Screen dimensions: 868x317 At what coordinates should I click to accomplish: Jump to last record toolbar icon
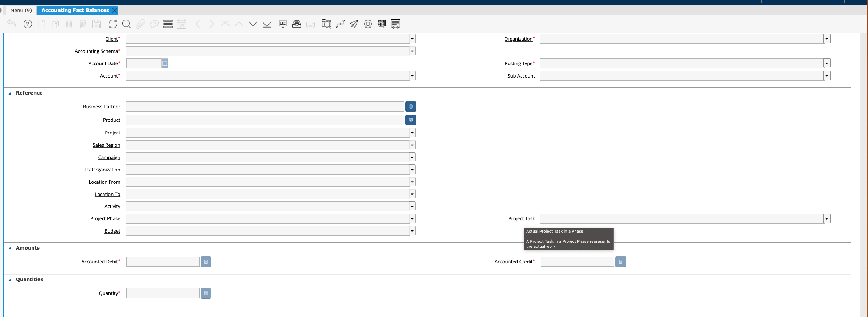point(267,24)
